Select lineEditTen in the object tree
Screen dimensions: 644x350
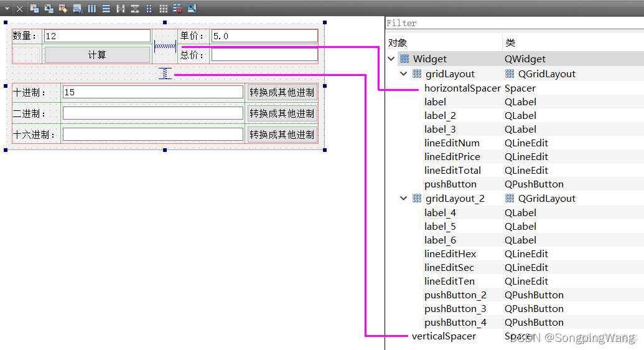coord(449,281)
